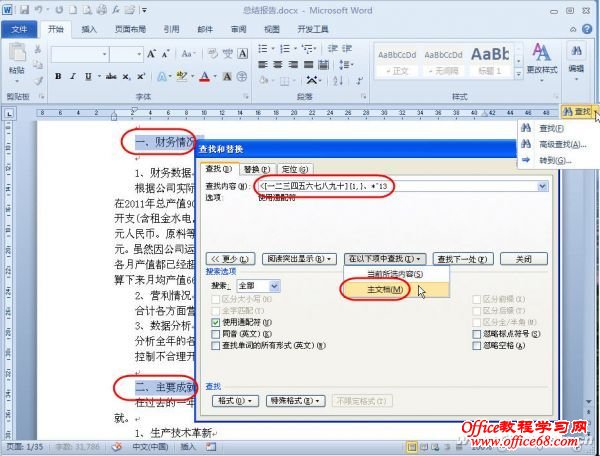600x456 pixels.
Task: Decrease font size with Shrink Font
Action: (165, 54)
